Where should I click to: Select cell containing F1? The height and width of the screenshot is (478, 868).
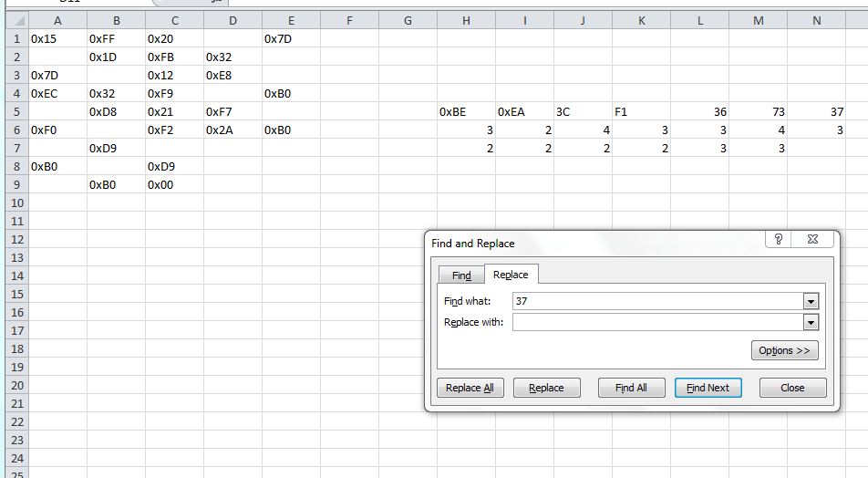pyautogui.click(x=642, y=112)
